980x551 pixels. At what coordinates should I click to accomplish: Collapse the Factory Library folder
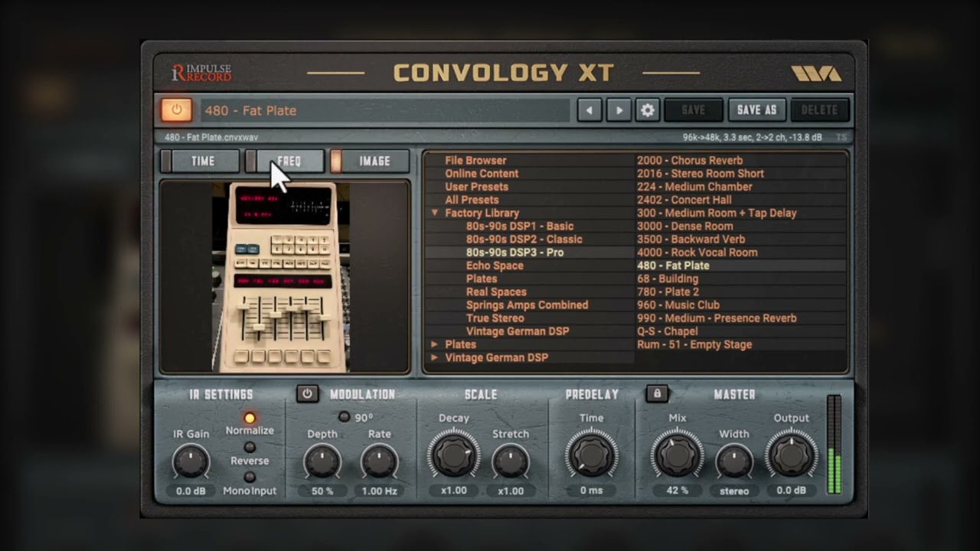(x=435, y=214)
